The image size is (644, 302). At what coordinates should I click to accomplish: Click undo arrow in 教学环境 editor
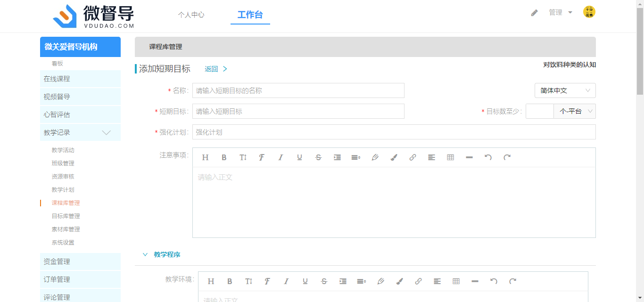(x=494, y=281)
